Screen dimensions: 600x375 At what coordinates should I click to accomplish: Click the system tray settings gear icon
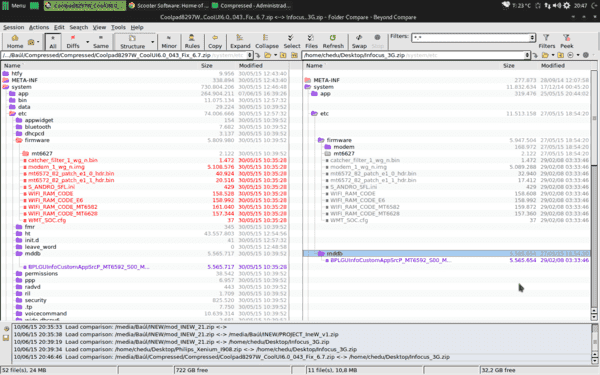point(567,5)
